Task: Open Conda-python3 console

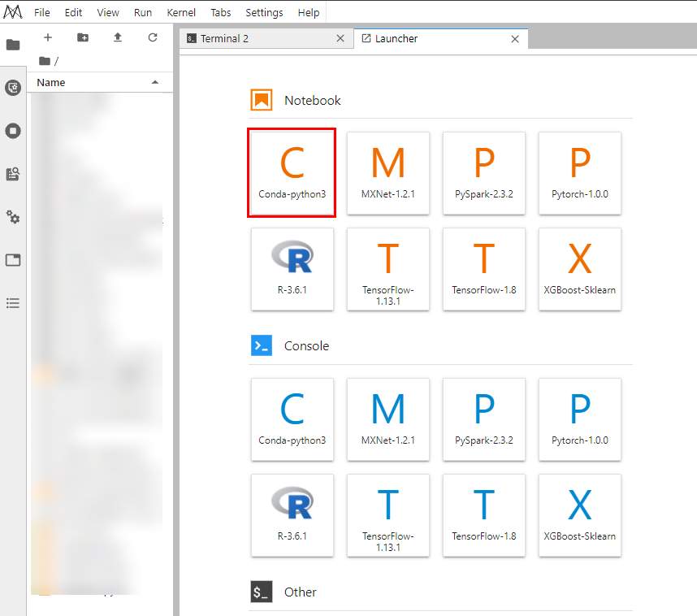Action: point(292,419)
